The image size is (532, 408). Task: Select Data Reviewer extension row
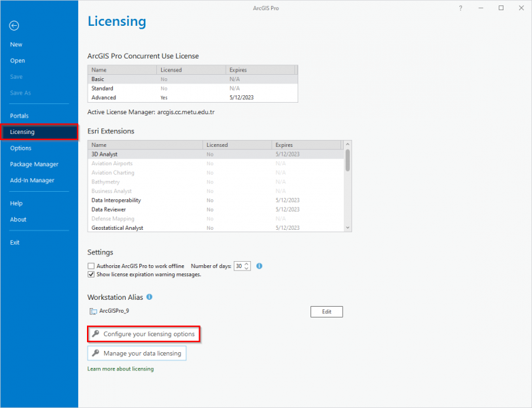[x=216, y=209]
